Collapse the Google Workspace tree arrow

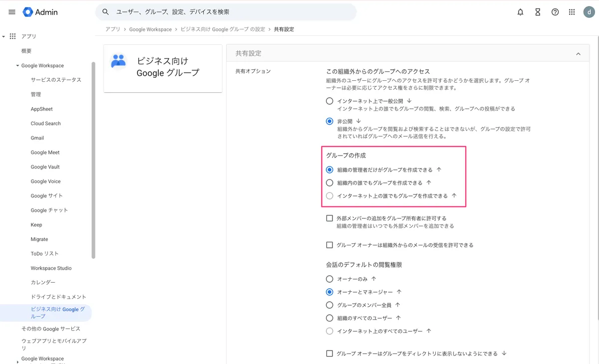coord(17,66)
